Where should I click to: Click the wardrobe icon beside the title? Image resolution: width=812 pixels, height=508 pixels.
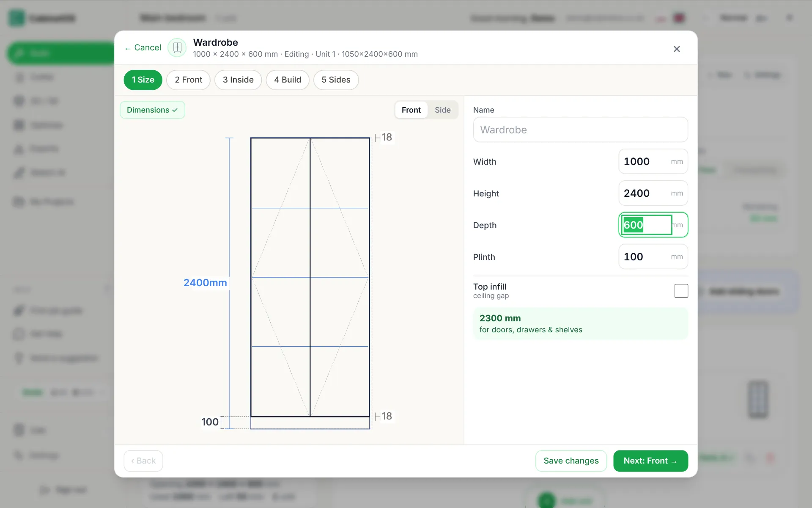tap(177, 48)
